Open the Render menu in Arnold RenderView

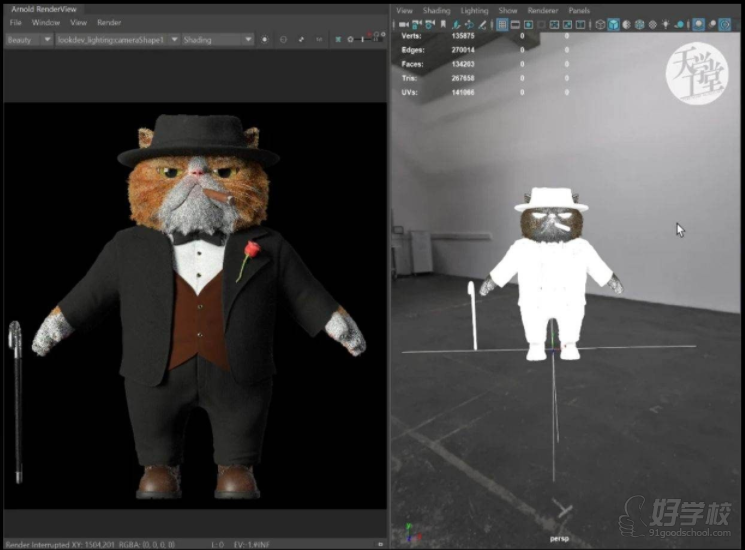(x=109, y=22)
